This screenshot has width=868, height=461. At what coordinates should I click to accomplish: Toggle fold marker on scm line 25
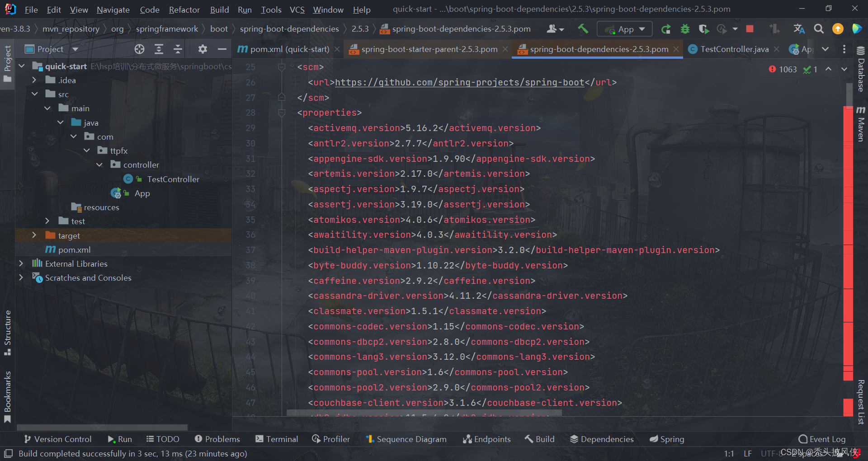click(282, 67)
